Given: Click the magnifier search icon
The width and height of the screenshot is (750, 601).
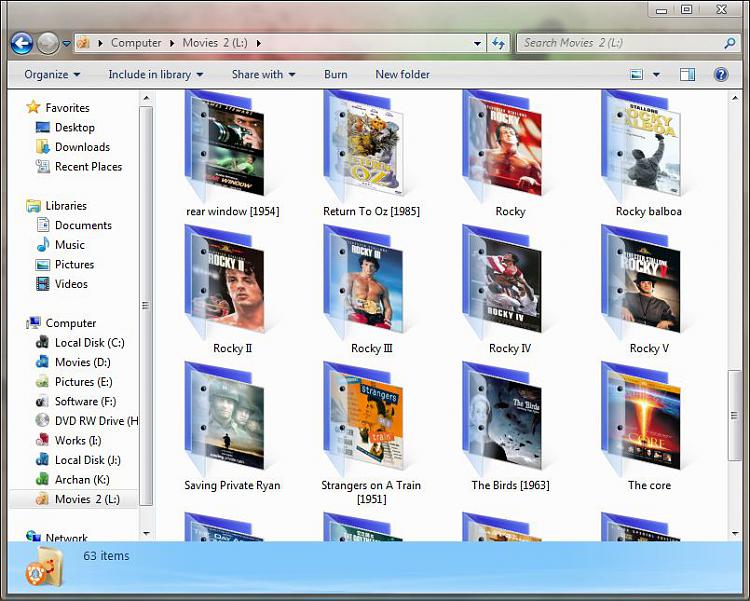Looking at the screenshot, I should (730, 43).
